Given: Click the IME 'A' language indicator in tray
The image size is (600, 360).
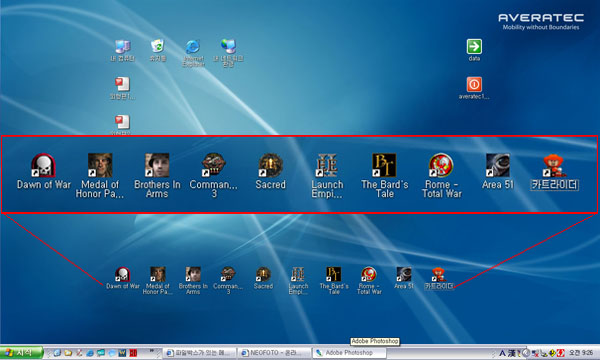Looking at the screenshot, I should click(x=502, y=353).
